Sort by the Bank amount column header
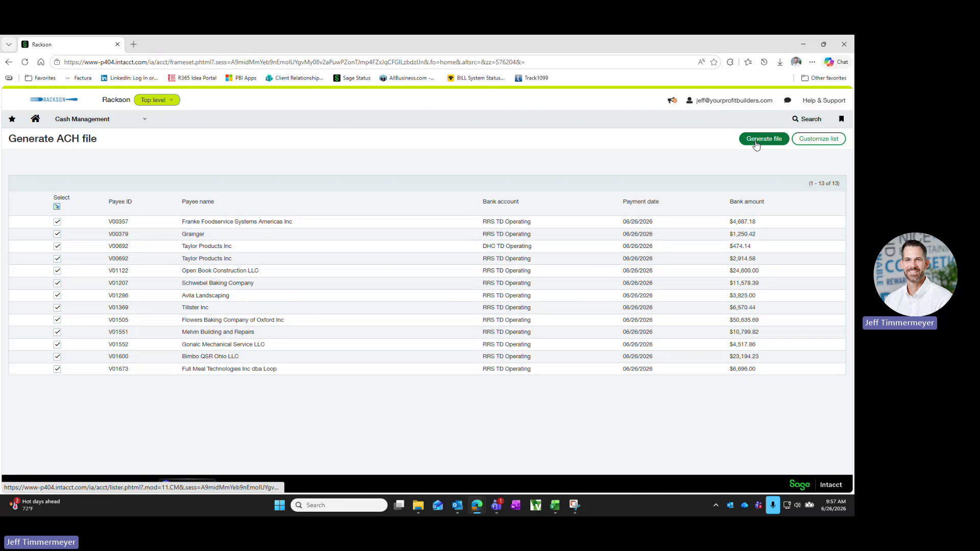 (747, 202)
